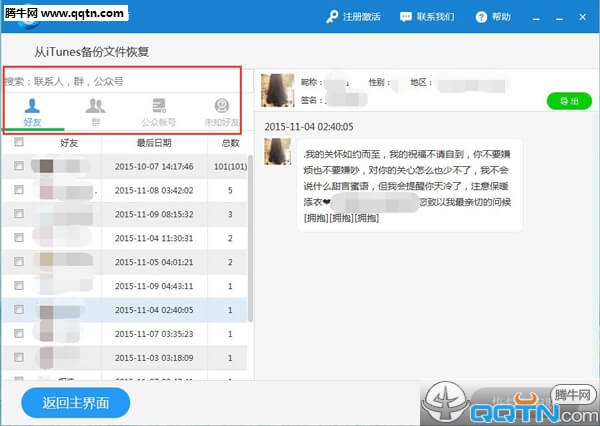Click the total count 101(101)

[230, 166]
